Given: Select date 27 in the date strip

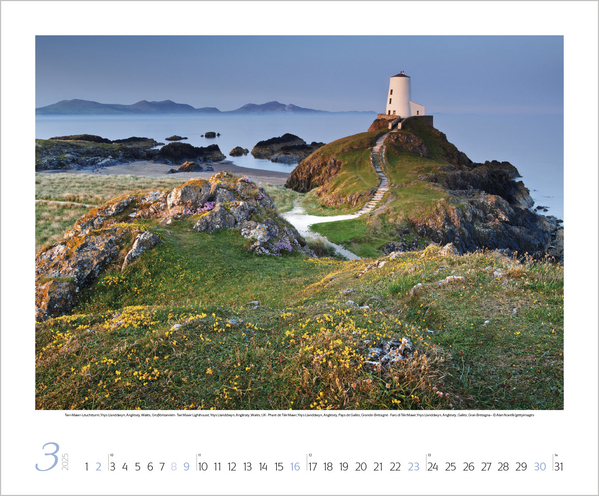Looking at the screenshot, I should 486,467.
